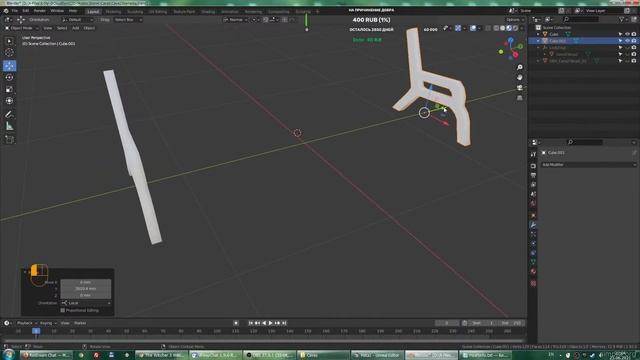640x360 pixels.
Task: Open the Add menu in viewport header
Action: pos(76,28)
